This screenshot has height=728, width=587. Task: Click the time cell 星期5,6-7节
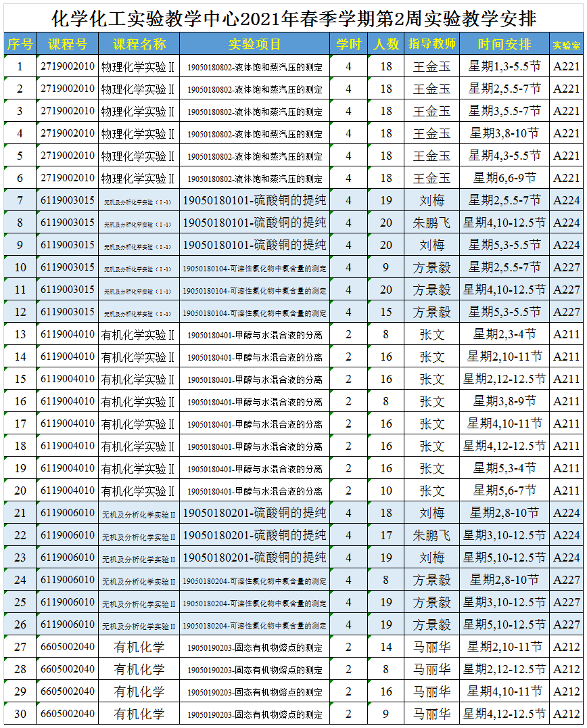pyautogui.click(x=504, y=491)
